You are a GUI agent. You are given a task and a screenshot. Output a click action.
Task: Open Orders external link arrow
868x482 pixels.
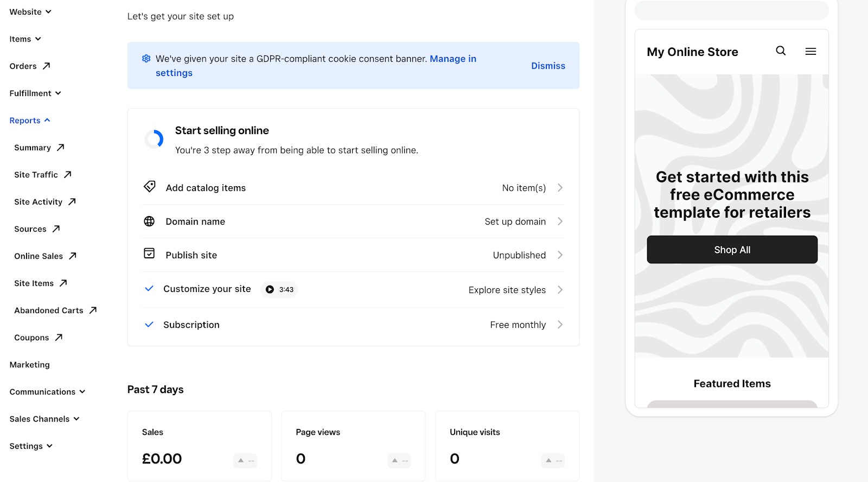(x=47, y=66)
